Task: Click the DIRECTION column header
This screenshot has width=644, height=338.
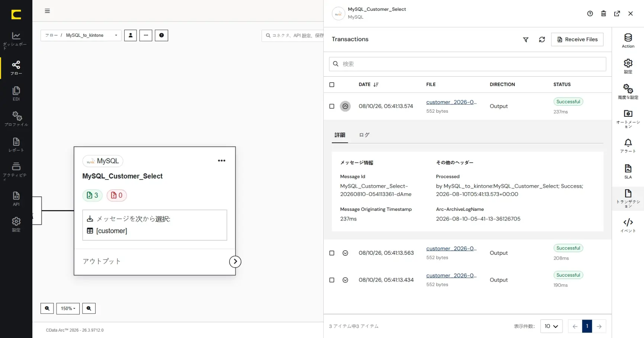Action: pos(502,84)
